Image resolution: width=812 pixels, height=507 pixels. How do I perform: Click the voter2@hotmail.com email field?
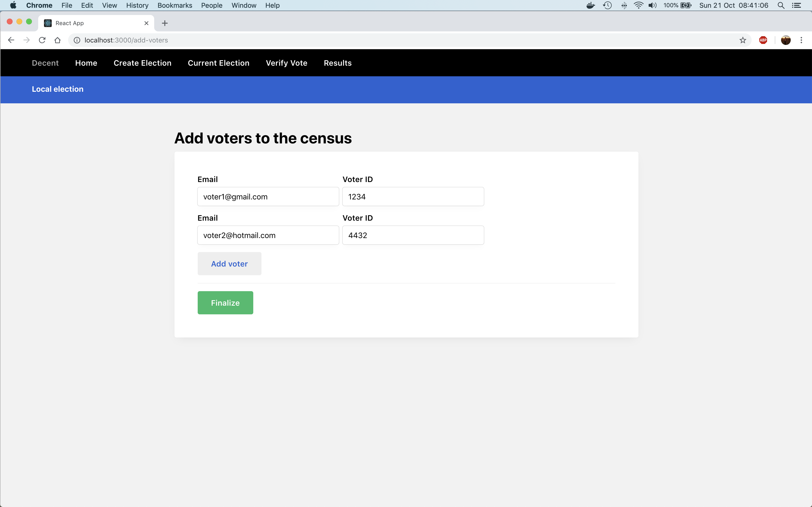pos(268,235)
